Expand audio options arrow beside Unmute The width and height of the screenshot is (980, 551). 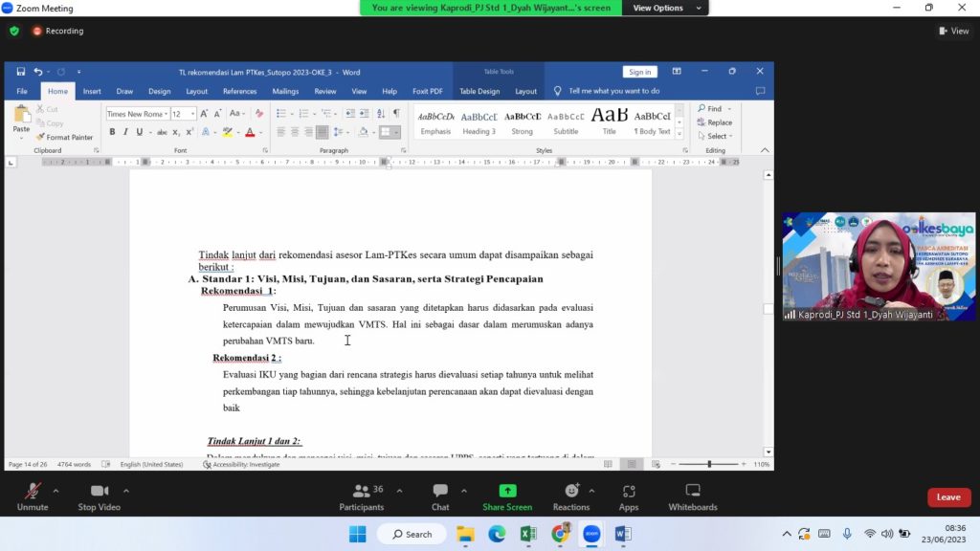56,491
